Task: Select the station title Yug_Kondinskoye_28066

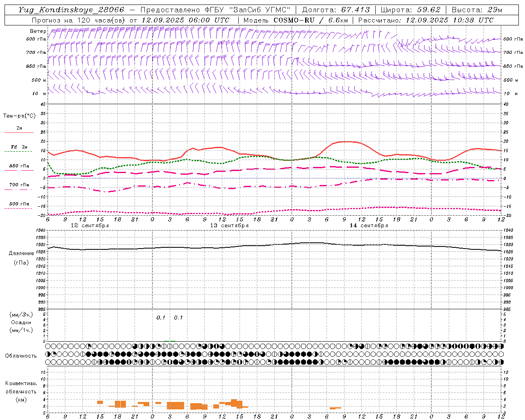Action: [x=71, y=10]
